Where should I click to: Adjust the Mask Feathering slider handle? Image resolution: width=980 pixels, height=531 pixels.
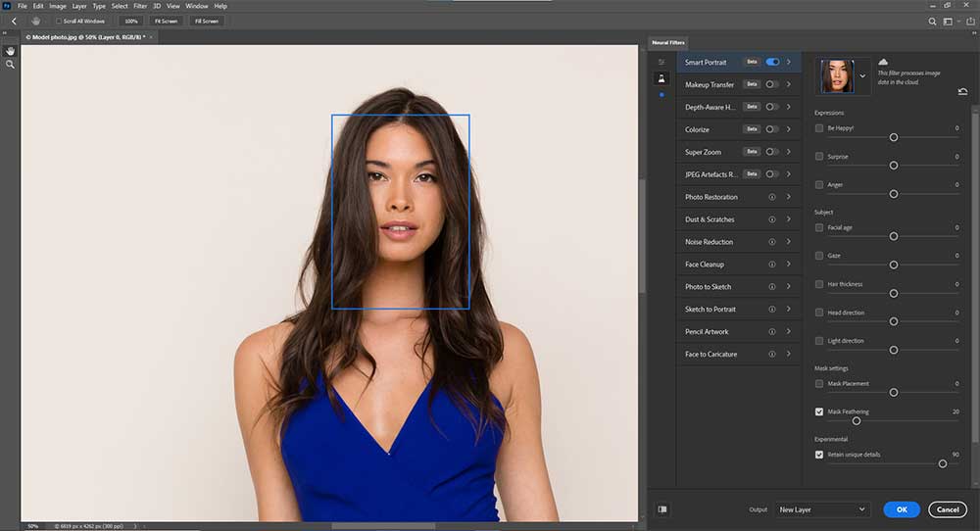point(857,421)
